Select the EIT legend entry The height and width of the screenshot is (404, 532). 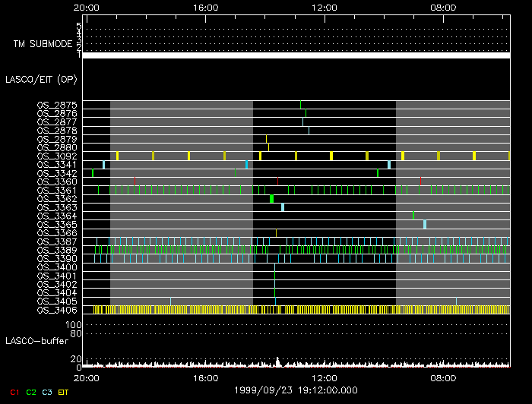point(63,392)
